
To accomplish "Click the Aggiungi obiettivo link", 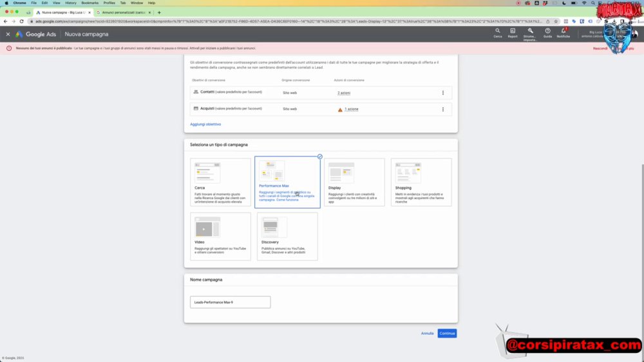I will [x=205, y=124].
